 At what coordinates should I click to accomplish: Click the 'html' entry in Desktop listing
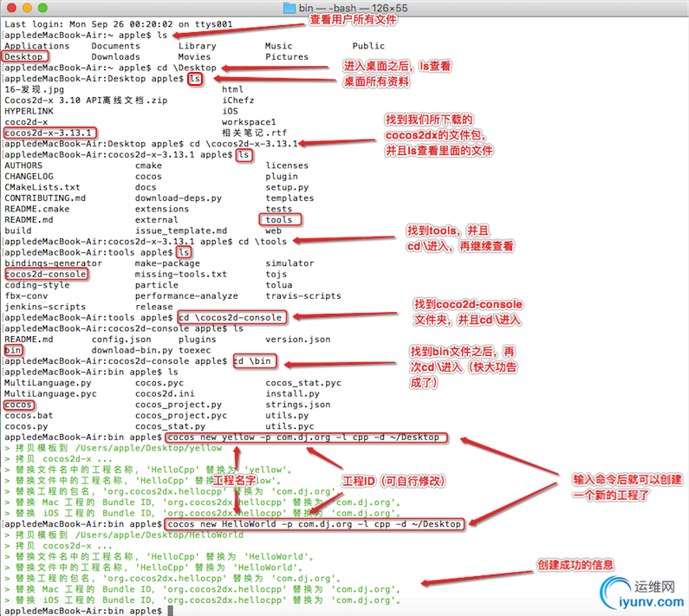[232, 89]
